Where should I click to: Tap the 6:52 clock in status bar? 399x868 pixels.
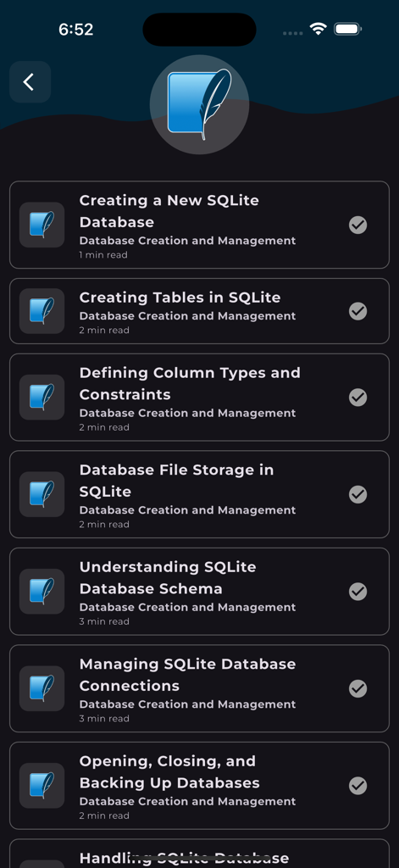(75, 30)
